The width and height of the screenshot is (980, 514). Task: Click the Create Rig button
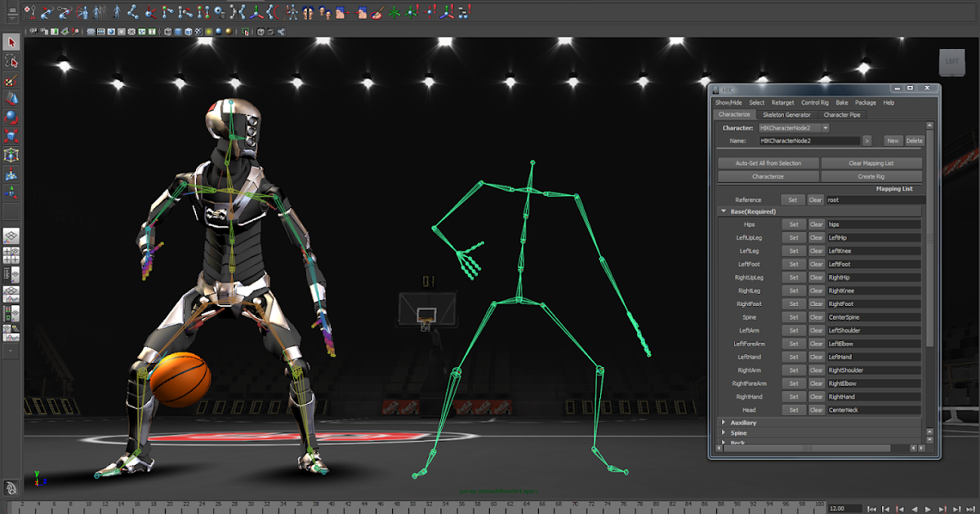pos(871,176)
